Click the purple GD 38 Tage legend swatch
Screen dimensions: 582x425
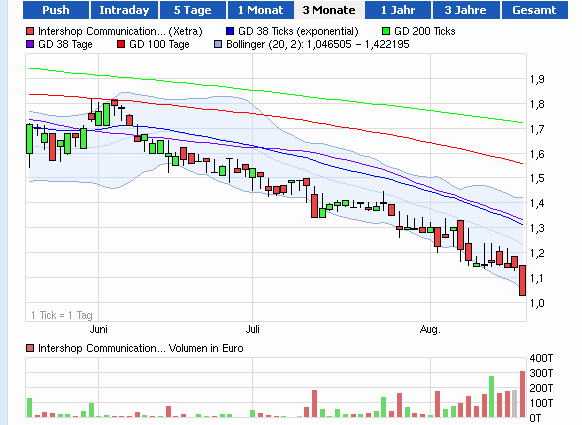(x=30, y=44)
